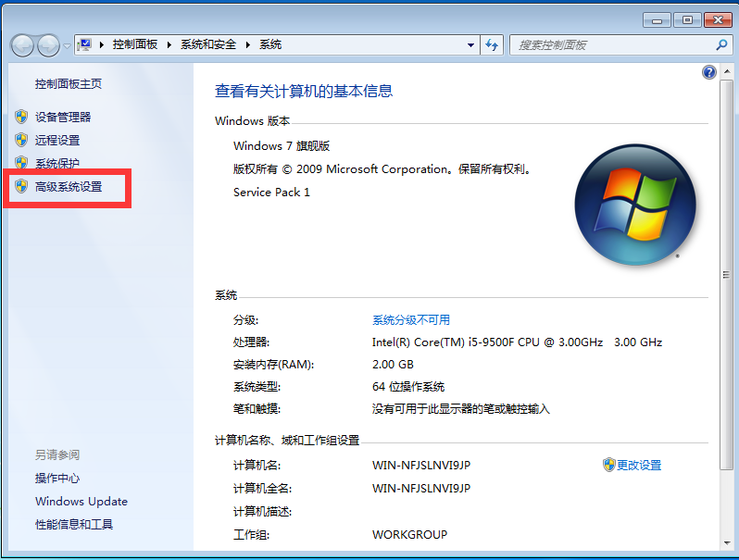Image resolution: width=739 pixels, height=560 pixels.
Task: Click the scrollbar up arrow
Action: coord(727,71)
